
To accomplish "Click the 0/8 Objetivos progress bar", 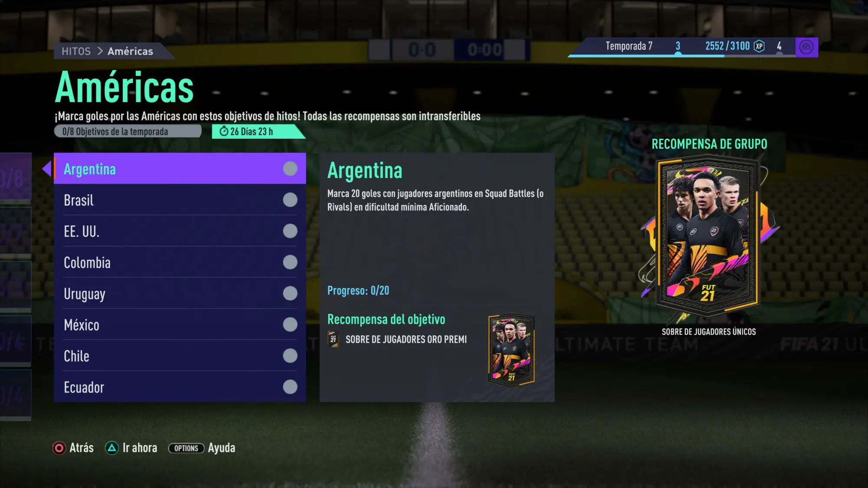I will pyautogui.click(x=128, y=131).
